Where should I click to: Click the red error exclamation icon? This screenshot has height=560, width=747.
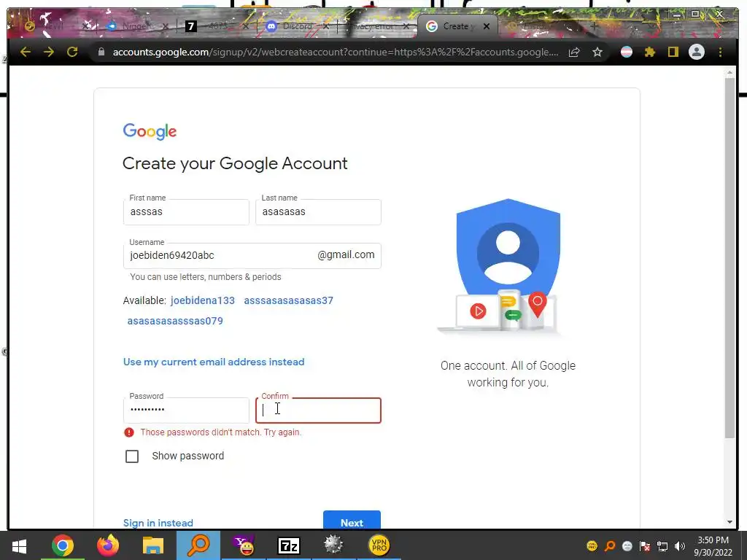128,432
